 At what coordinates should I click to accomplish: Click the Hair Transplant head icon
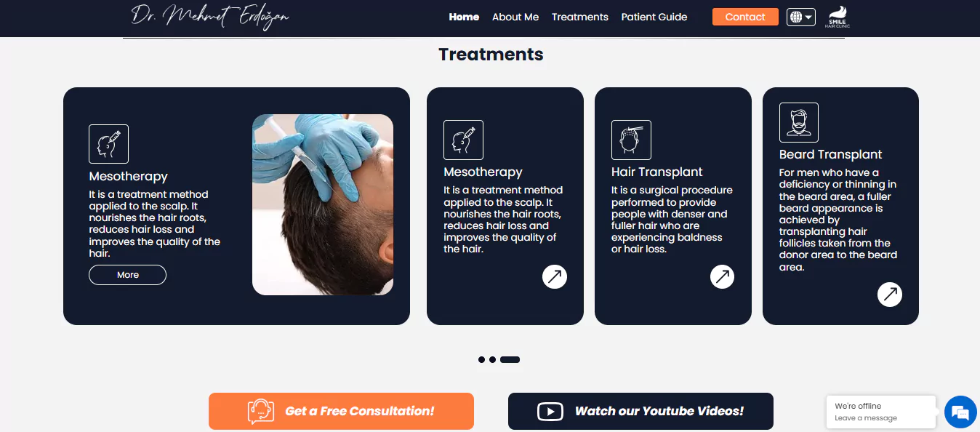pyautogui.click(x=631, y=140)
